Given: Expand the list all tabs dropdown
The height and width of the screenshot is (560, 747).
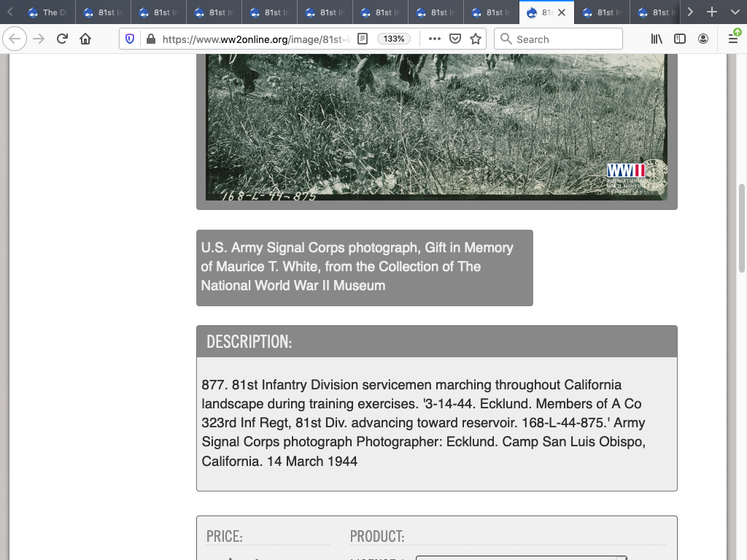Looking at the screenshot, I should tap(735, 12).
